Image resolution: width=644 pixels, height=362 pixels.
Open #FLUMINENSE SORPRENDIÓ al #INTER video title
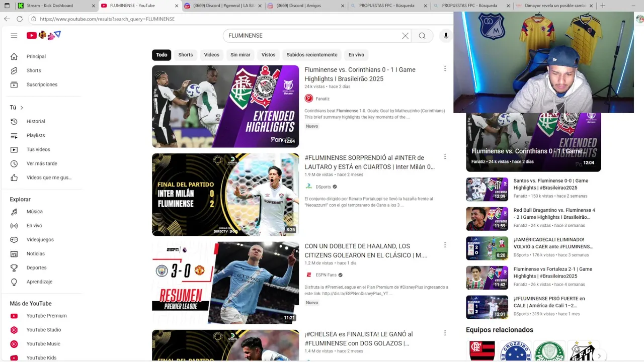click(x=369, y=162)
